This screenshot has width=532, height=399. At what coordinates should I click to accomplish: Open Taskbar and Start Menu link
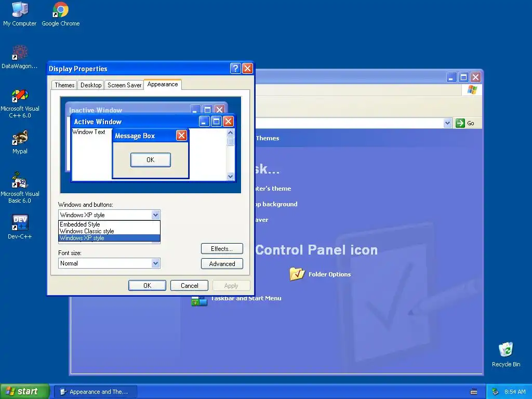[246, 298]
